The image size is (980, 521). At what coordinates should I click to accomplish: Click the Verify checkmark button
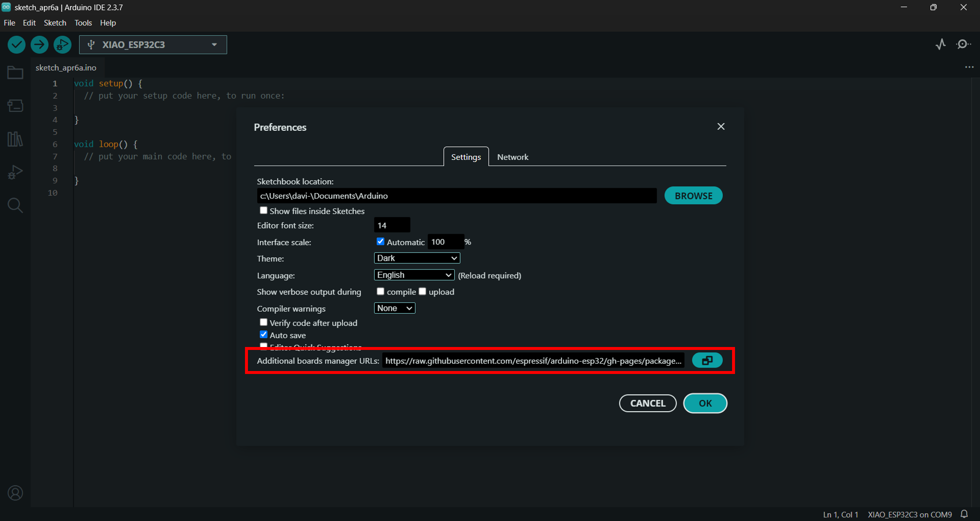(x=17, y=45)
